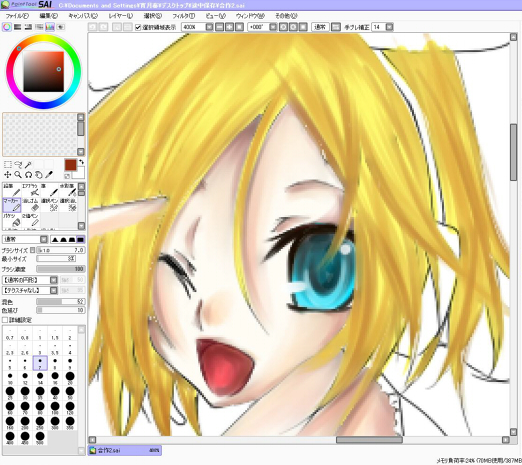
Task: Open the File (ファイル) menu
Action: coord(17,16)
